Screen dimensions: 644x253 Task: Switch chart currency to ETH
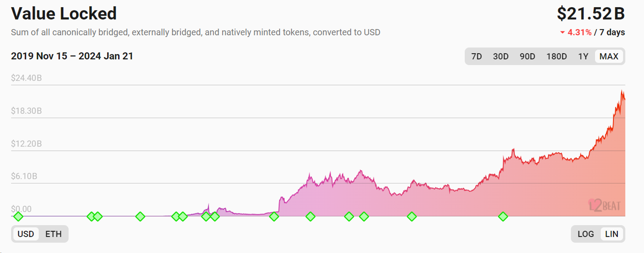pyautogui.click(x=53, y=234)
